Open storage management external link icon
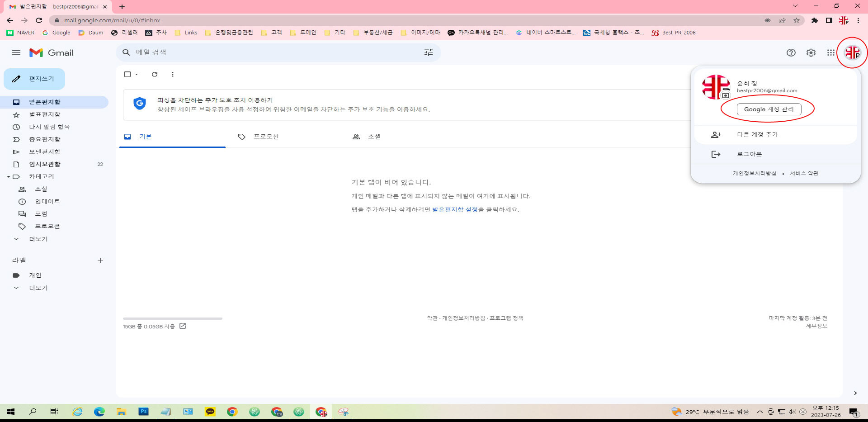Viewport: 868px width, 422px height. [183, 326]
